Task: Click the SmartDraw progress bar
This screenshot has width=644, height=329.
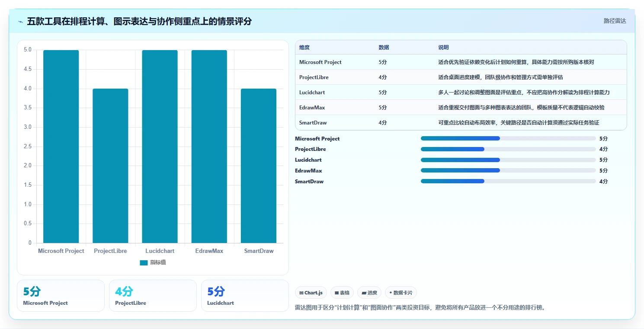Action: 508,181
